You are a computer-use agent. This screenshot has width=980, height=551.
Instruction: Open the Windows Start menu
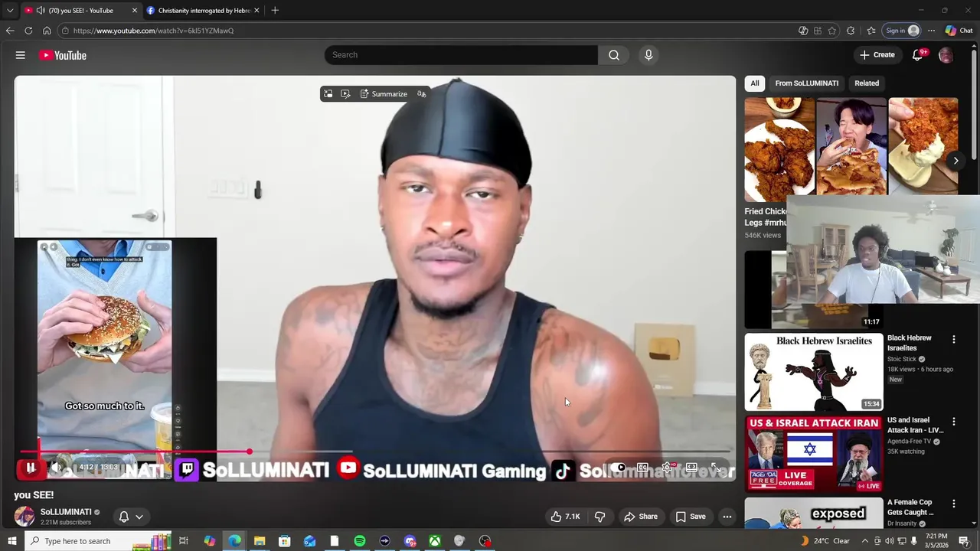[x=11, y=541]
